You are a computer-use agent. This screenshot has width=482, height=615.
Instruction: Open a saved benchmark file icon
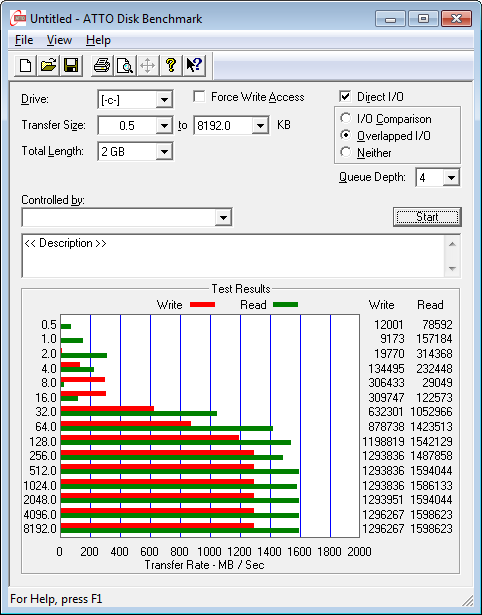click(48, 65)
